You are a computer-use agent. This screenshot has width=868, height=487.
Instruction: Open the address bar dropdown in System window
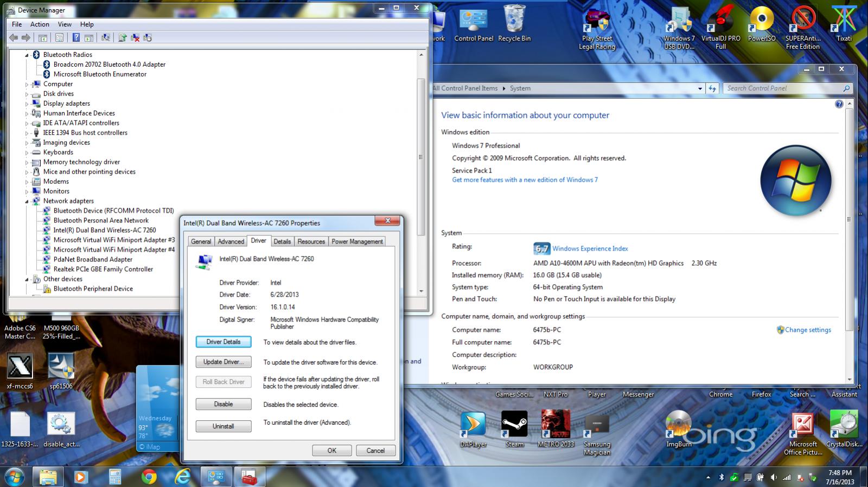point(700,88)
